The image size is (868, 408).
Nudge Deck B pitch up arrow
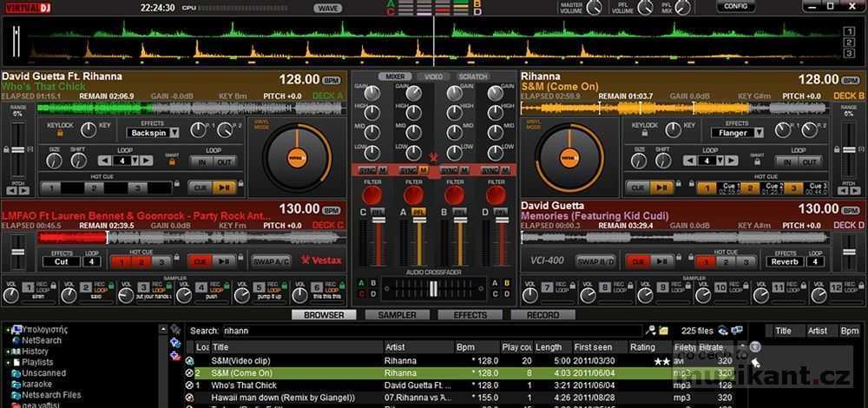click(853, 191)
